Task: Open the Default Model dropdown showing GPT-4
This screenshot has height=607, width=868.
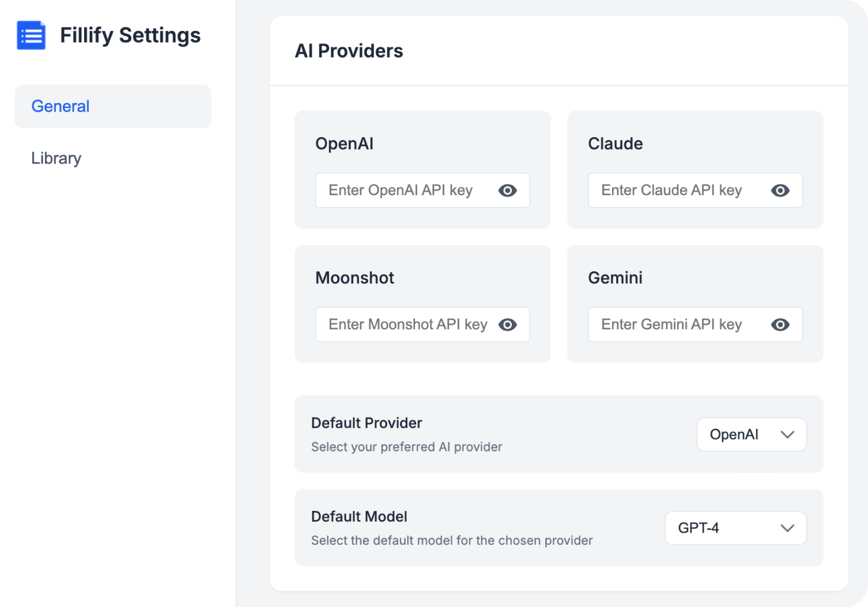Action: (735, 528)
